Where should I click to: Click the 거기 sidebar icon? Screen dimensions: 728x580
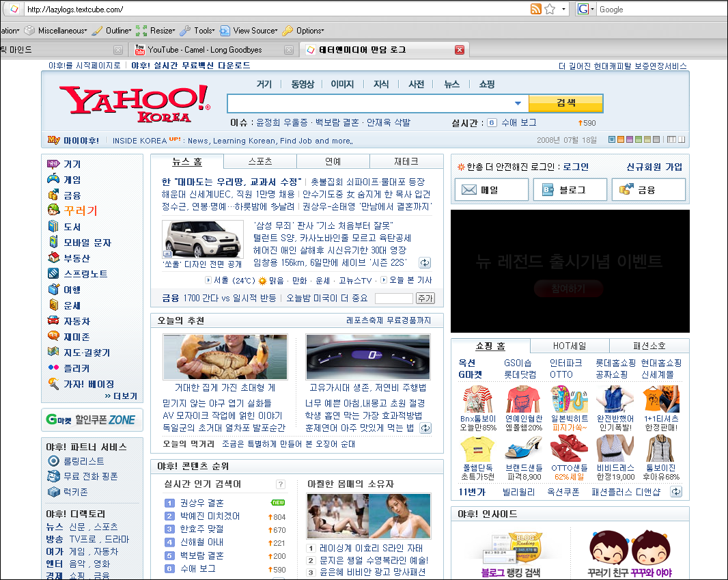point(53,163)
